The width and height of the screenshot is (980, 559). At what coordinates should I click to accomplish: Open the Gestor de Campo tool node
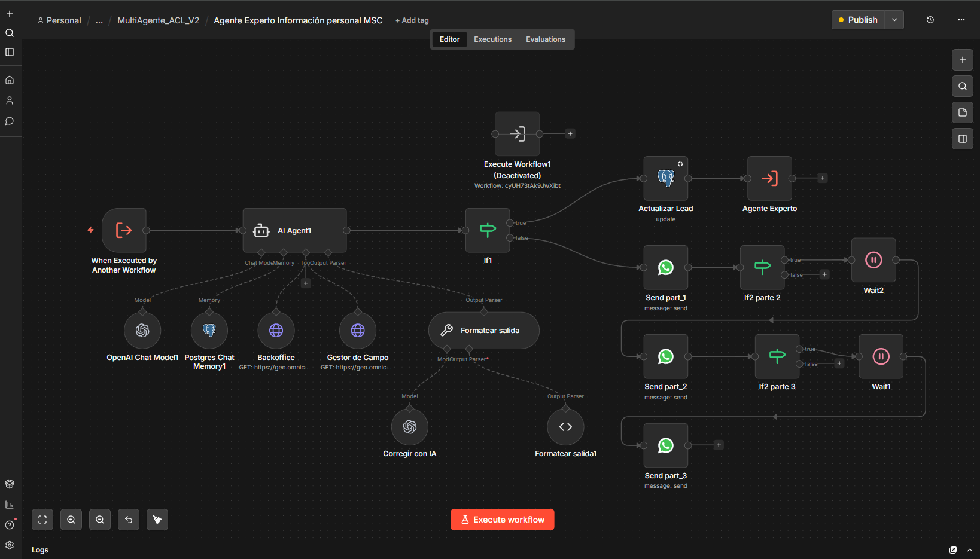pos(358,331)
